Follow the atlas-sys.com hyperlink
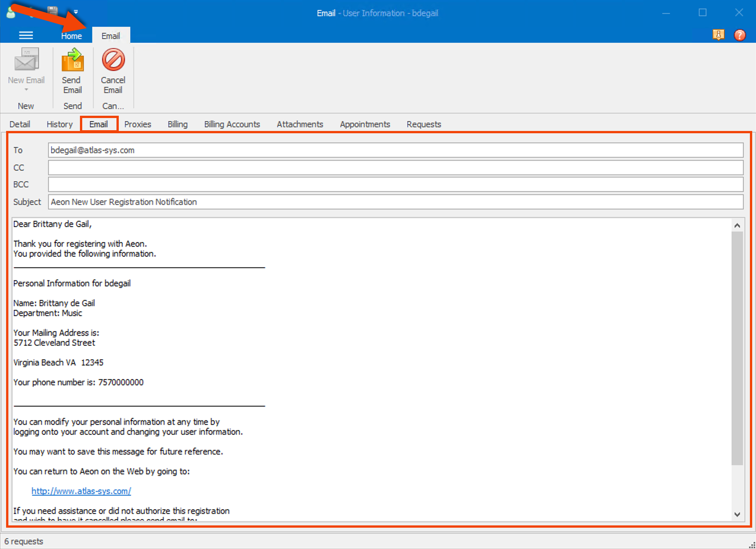The image size is (756, 549). point(81,491)
